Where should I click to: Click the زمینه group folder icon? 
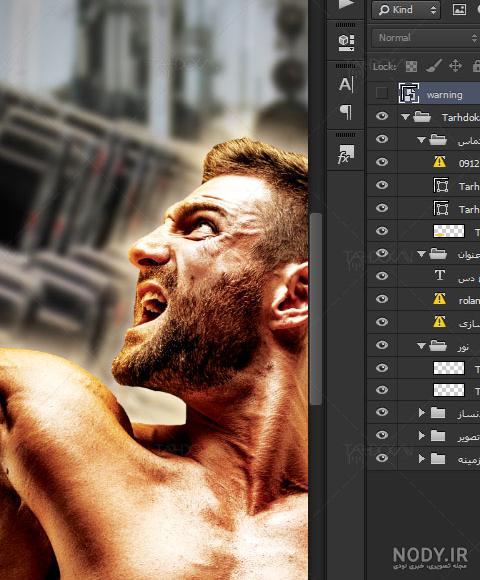pyautogui.click(x=438, y=459)
